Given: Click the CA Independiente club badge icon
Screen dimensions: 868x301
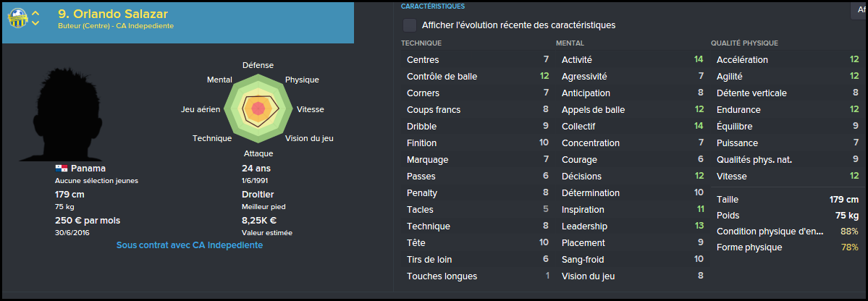Looking at the screenshot, I should (17, 18).
